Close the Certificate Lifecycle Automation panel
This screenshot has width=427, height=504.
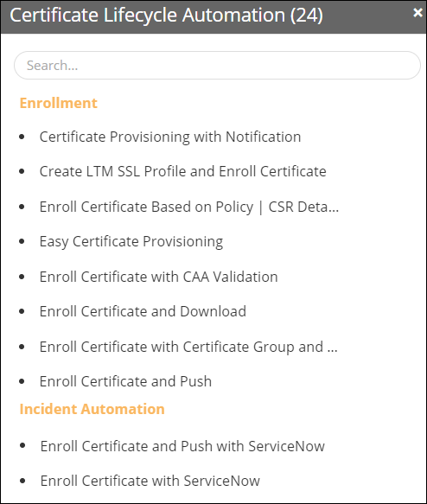click(417, 13)
